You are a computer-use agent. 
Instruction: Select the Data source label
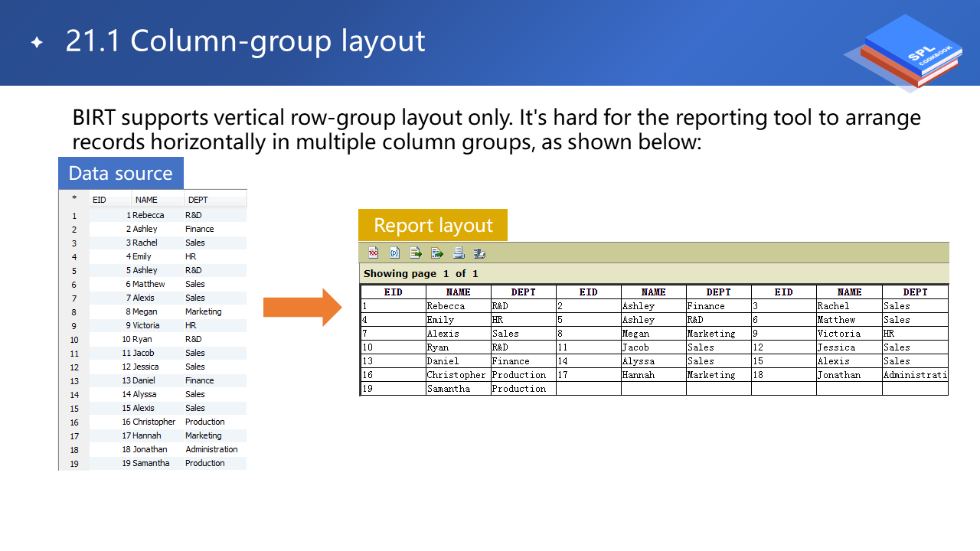121,174
